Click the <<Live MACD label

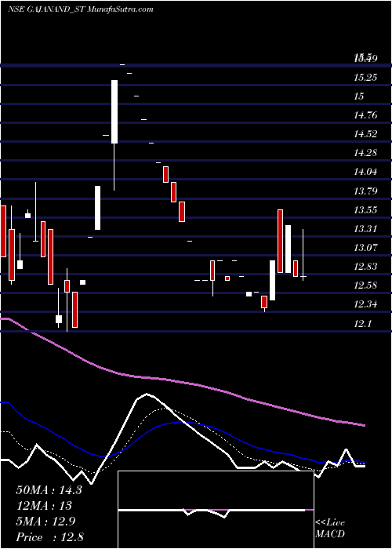click(x=330, y=529)
